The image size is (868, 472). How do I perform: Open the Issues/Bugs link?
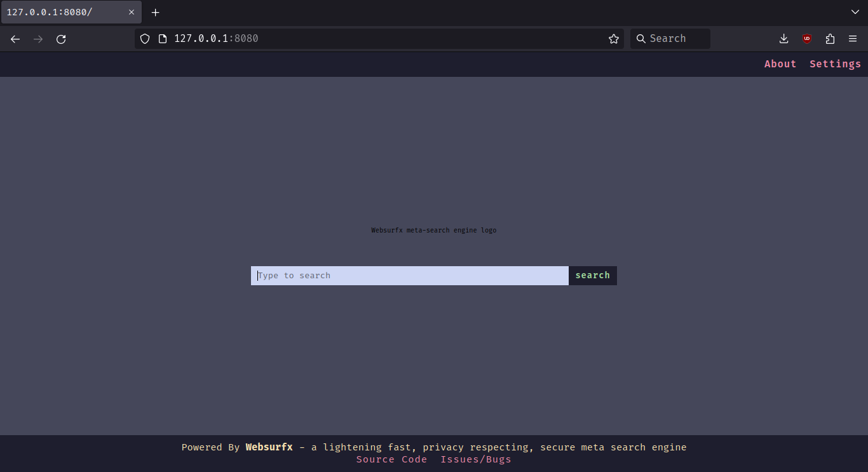click(476, 459)
